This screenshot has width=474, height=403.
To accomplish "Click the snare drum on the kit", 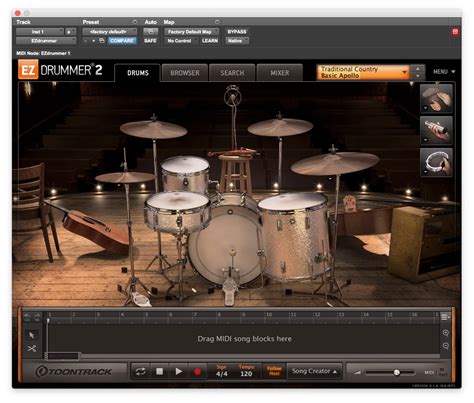I will tap(177, 213).
